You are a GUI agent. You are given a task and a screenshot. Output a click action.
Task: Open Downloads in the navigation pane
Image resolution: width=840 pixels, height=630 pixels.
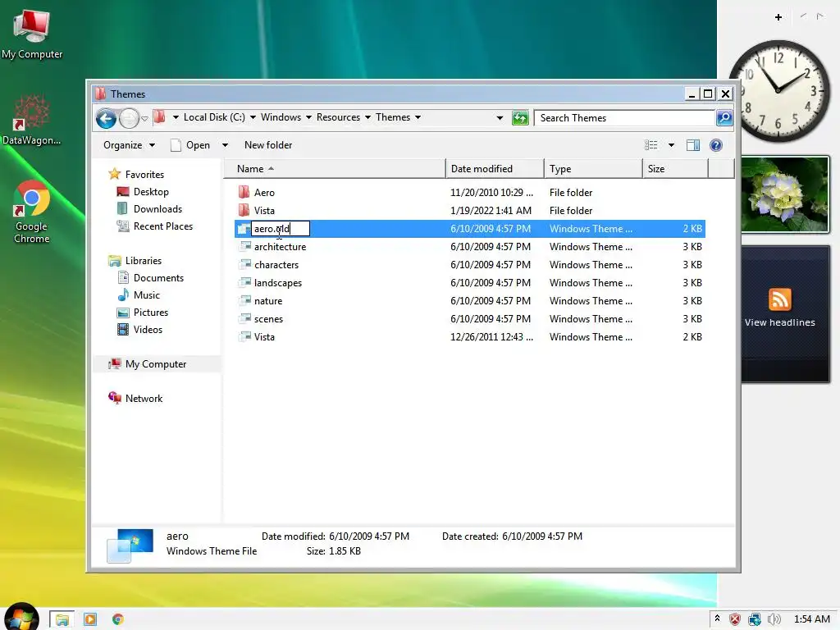point(149,209)
